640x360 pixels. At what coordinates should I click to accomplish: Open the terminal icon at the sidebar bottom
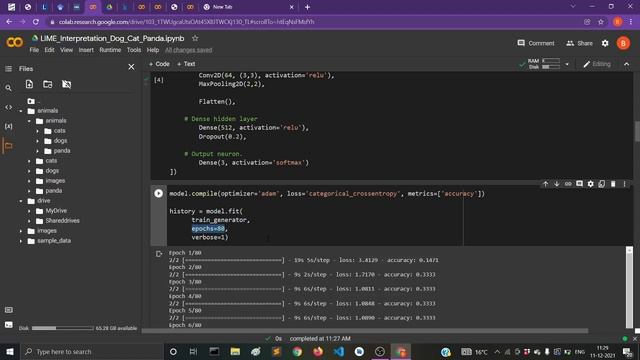8,325
